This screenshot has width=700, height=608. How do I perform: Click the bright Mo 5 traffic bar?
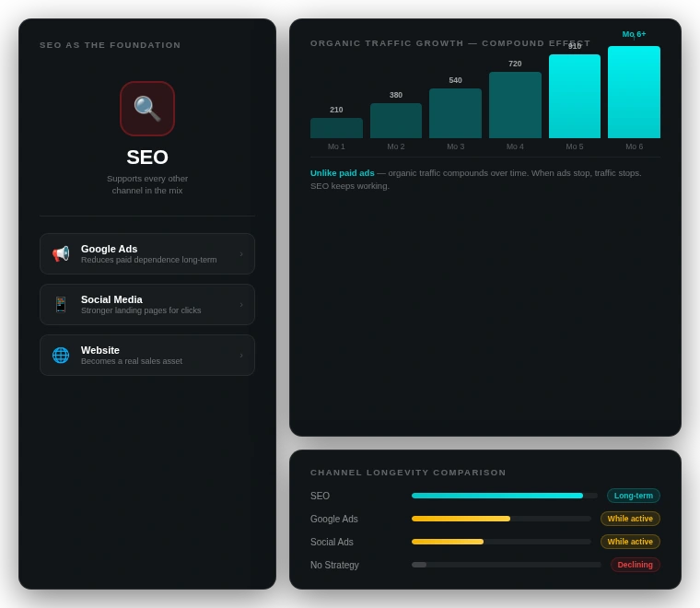(x=575, y=97)
